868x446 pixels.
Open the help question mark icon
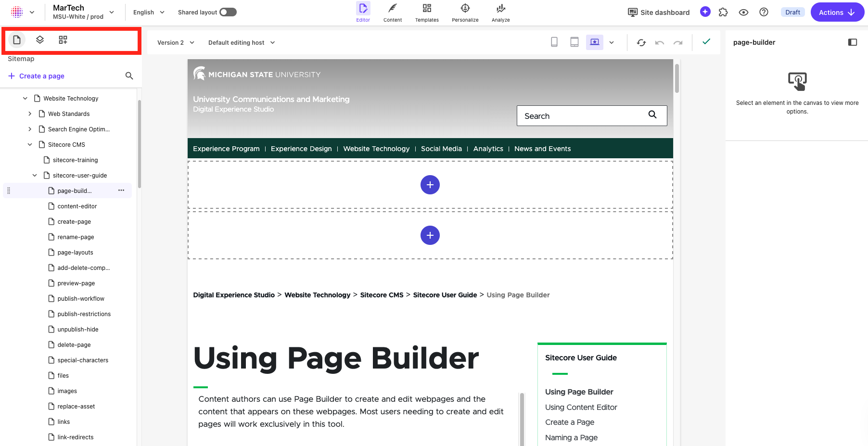point(764,12)
